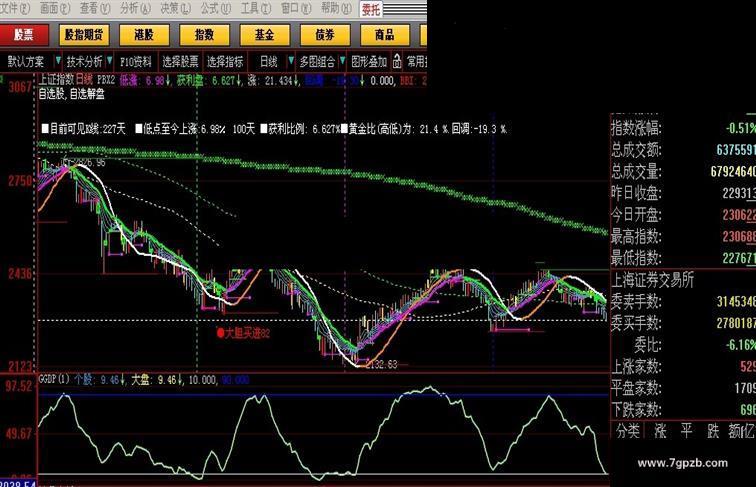Click the 2436 price axis label
The width and height of the screenshot is (756, 487).
pyautogui.click(x=20, y=274)
